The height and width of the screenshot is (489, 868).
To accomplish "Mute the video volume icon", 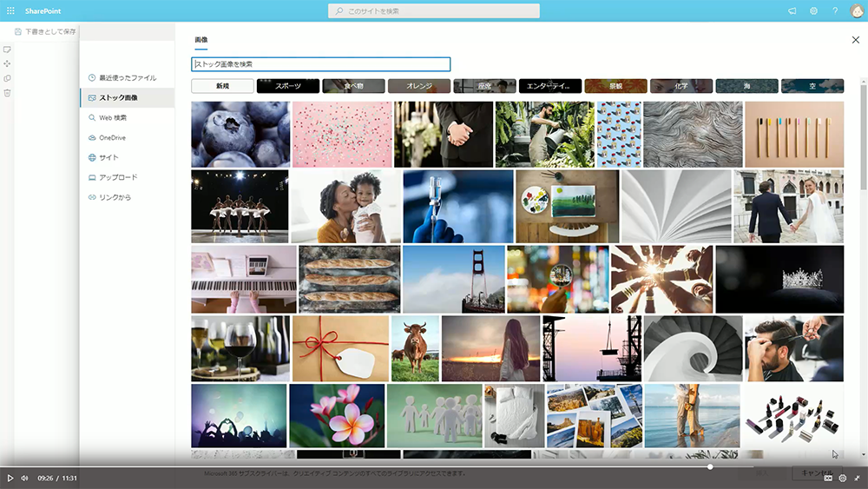I will tap(24, 478).
